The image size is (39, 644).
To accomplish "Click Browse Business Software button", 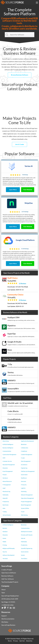I will coord(20,75).
